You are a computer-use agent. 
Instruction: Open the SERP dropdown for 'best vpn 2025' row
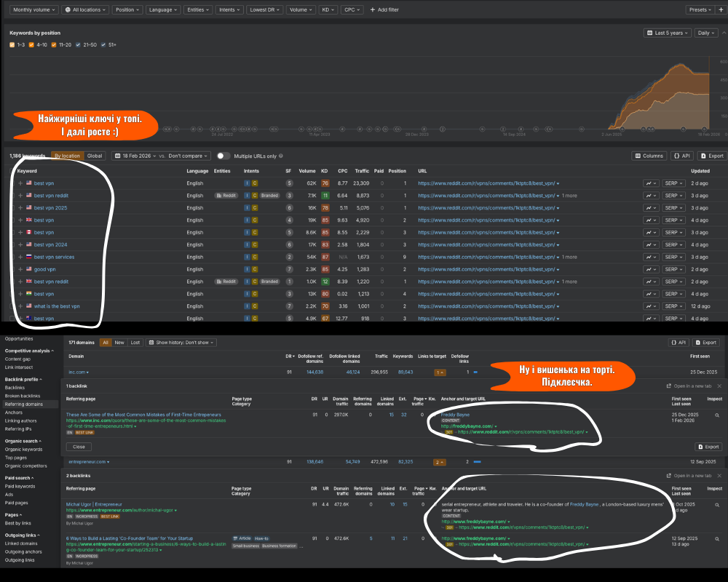tap(674, 208)
